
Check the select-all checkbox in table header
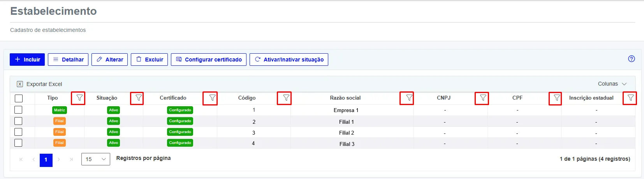[x=19, y=98]
